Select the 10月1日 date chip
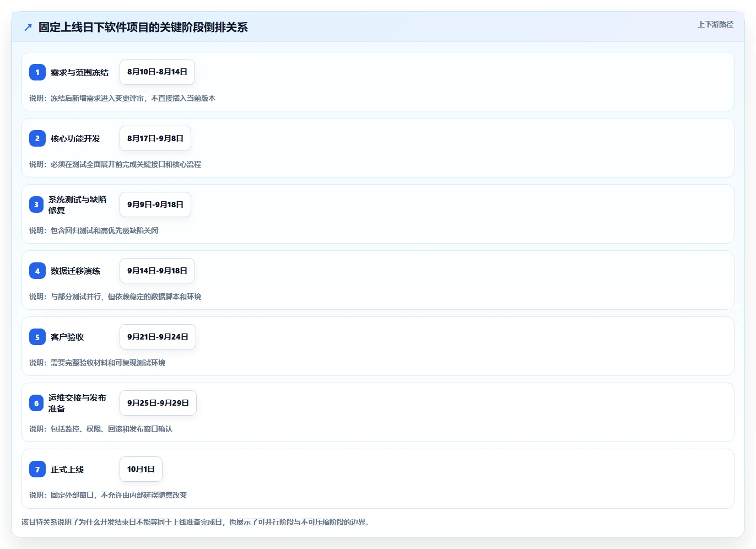756x549 pixels. [x=141, y=469]
